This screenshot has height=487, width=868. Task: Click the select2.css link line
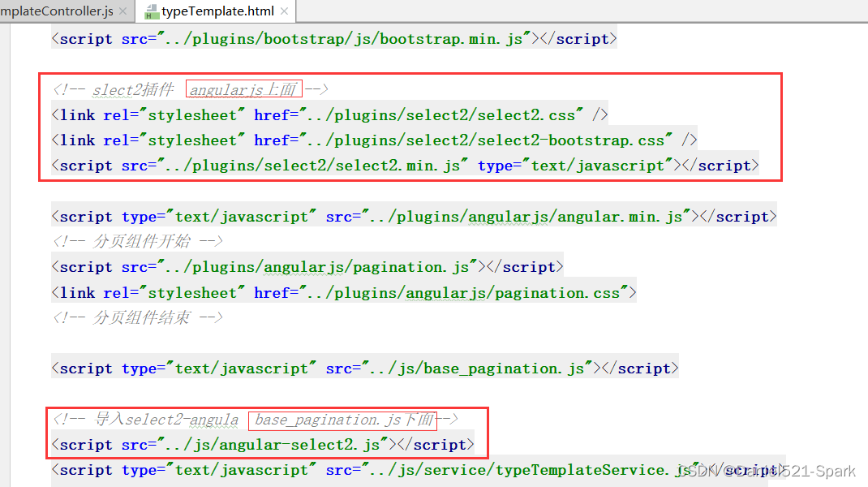tap(330, 114)
